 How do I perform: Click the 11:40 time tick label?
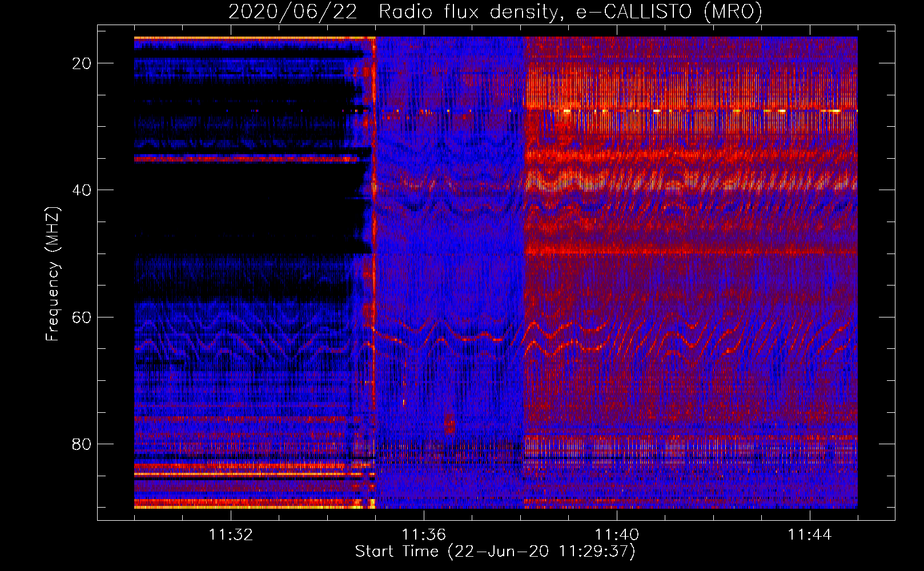617,535
